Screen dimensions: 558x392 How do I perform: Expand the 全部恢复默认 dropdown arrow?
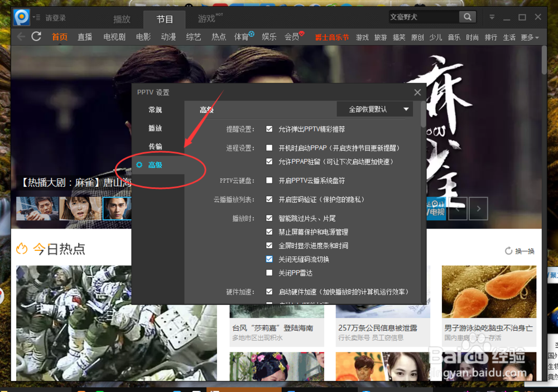(x=406, y=109)
